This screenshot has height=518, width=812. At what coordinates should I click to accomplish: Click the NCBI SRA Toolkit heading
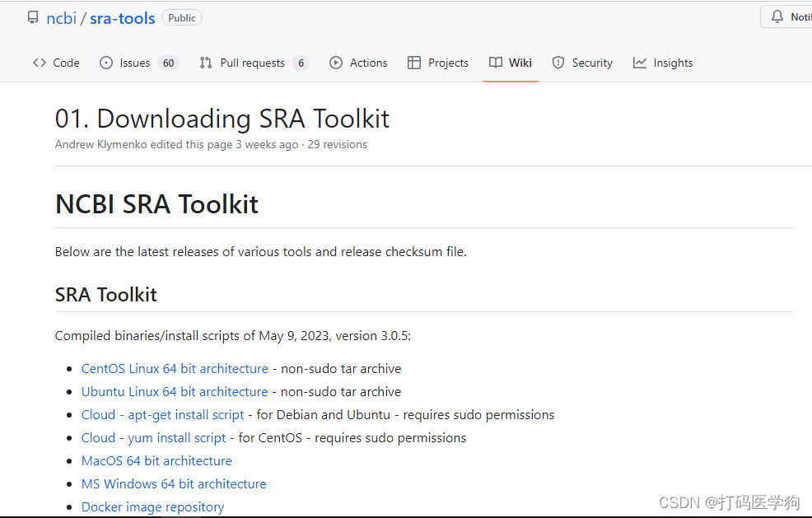156,204
